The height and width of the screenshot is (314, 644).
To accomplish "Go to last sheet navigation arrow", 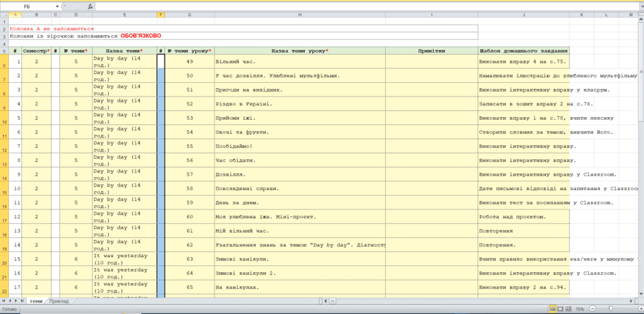I will click(22, 301).
